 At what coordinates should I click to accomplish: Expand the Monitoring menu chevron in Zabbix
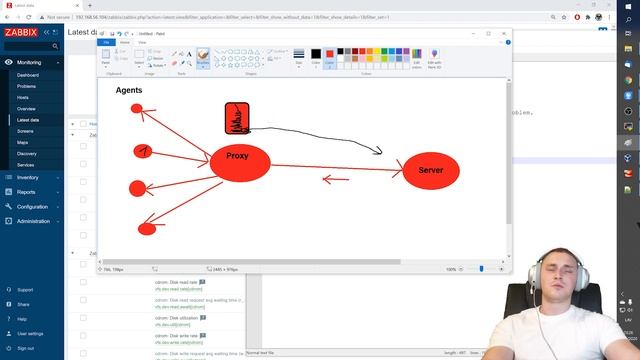58,63
